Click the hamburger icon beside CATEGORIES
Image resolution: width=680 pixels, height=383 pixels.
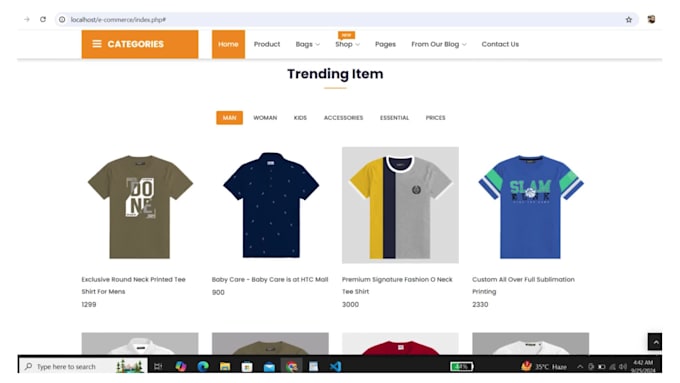point(97,44)
